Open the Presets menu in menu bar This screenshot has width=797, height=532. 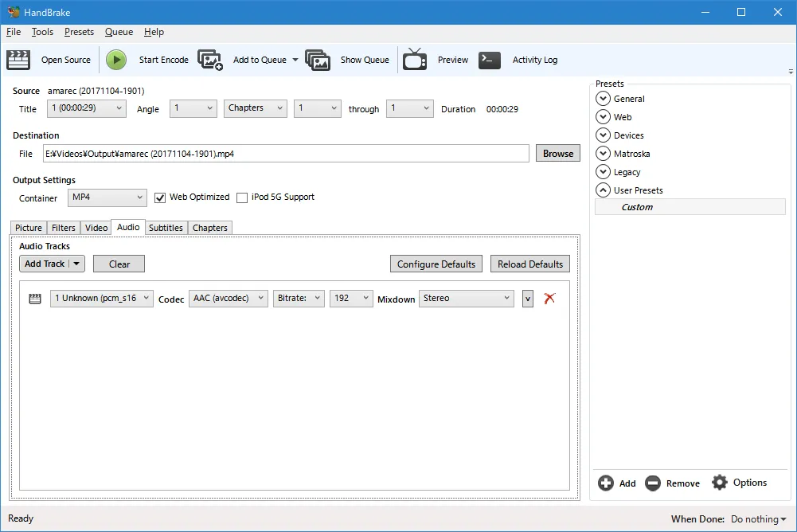click(x=79, y=32)
